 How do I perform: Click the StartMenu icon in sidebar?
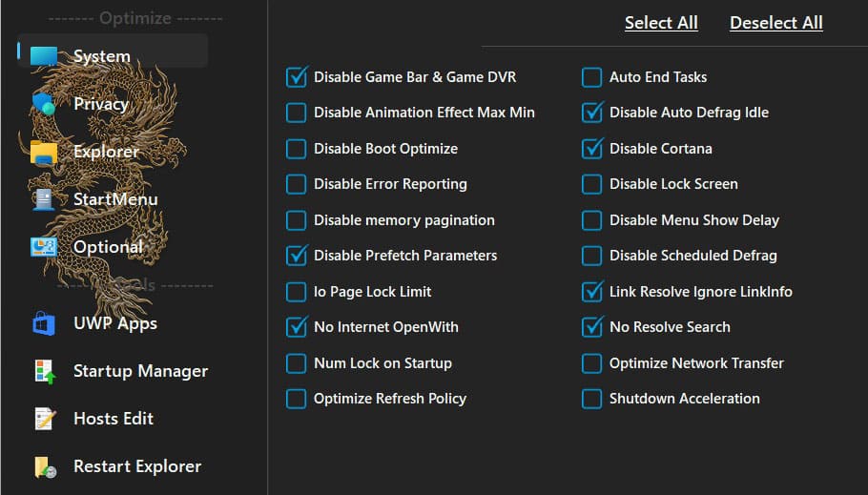point(44,199)
